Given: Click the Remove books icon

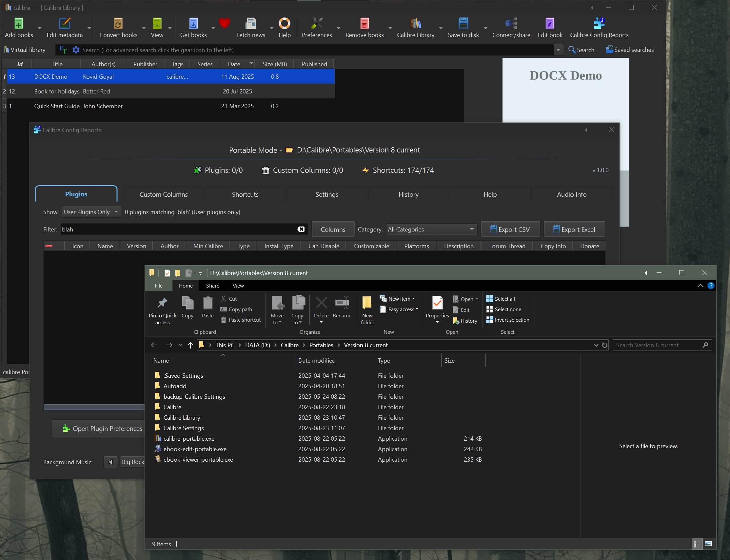Looking at the screenshot, I should 364,24.
